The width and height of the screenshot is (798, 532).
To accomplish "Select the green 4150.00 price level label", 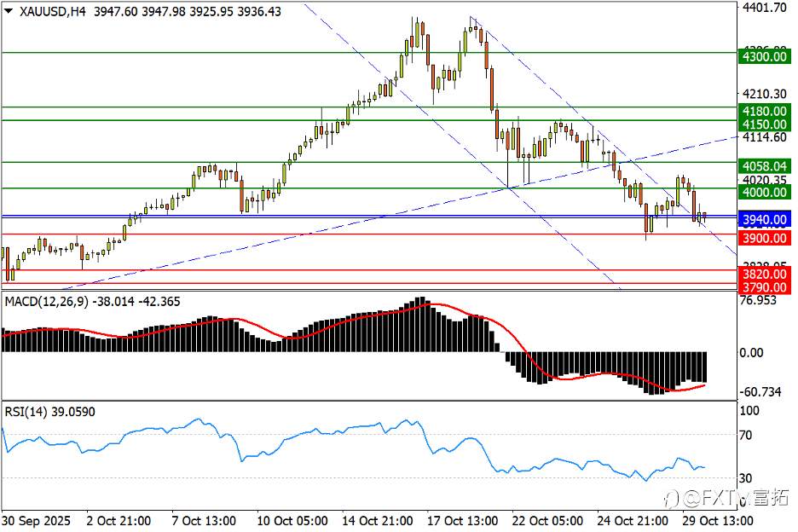I will 765,124.
